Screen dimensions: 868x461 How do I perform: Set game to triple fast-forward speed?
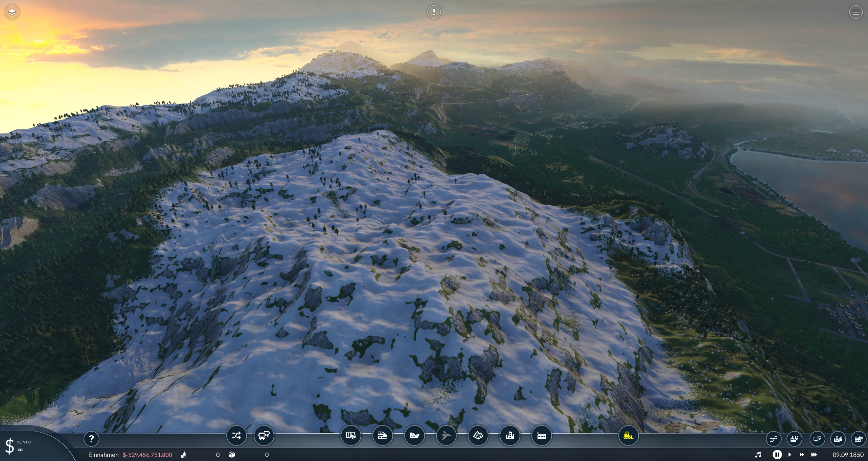[814, 455]
